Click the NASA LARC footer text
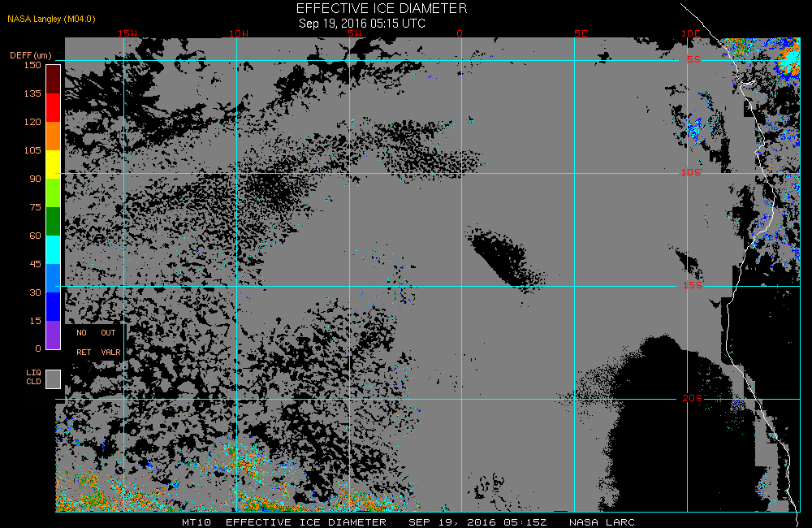The image size is (812, 528). (602, 522)
